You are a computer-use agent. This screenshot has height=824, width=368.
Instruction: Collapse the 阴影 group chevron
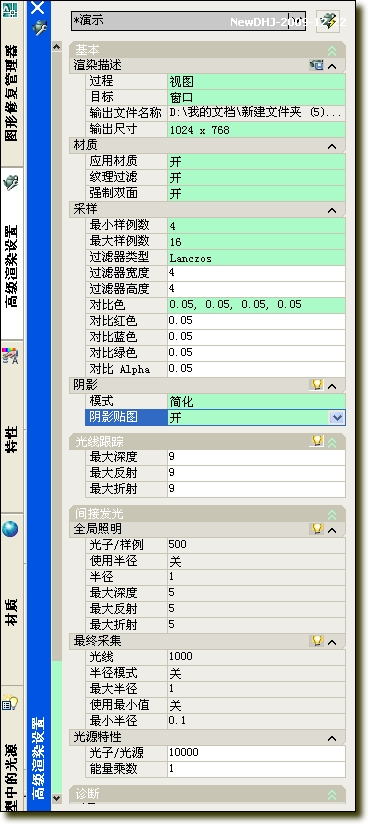tap(332, 386)
